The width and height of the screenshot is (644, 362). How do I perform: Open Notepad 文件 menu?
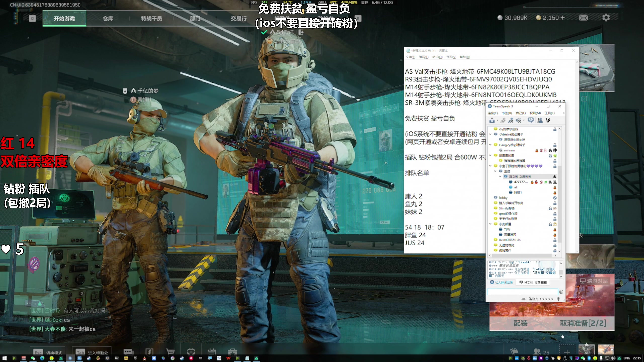(x=410, y=57)
